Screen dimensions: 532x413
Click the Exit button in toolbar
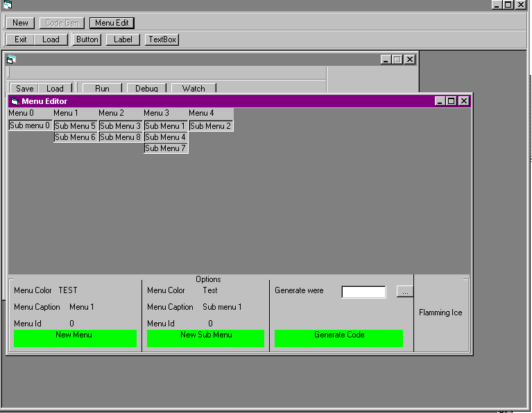[x=21, y=39]
